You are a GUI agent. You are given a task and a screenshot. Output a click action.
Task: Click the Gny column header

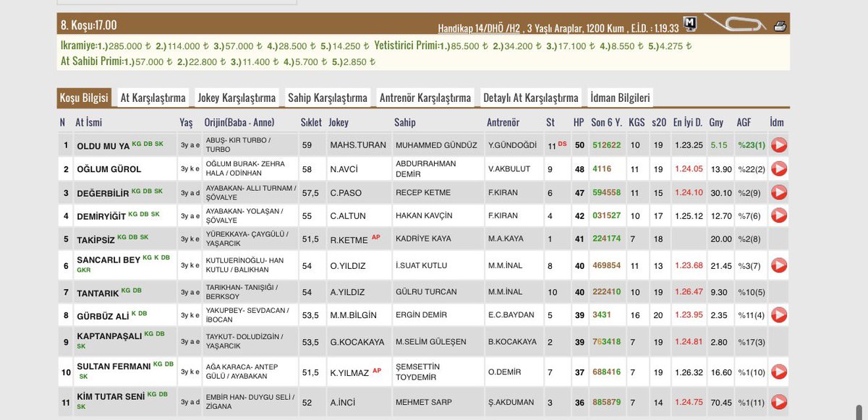(x=717, y=123)
